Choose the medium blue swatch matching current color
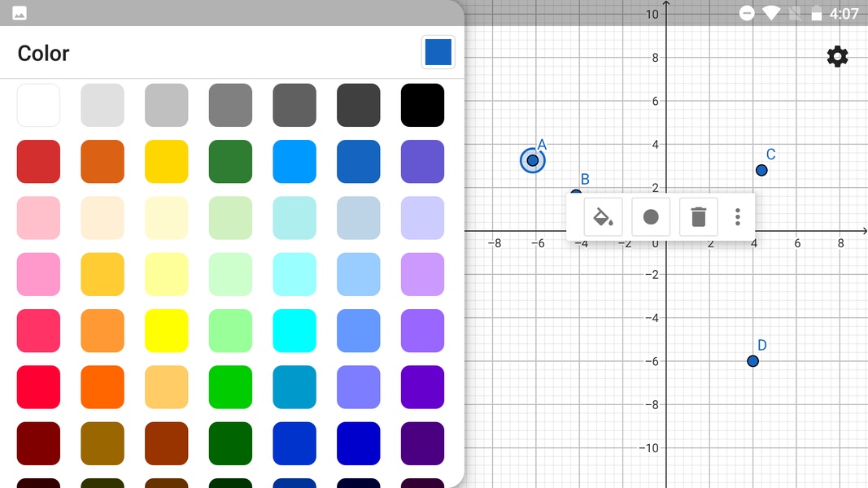 coord(358,162)
